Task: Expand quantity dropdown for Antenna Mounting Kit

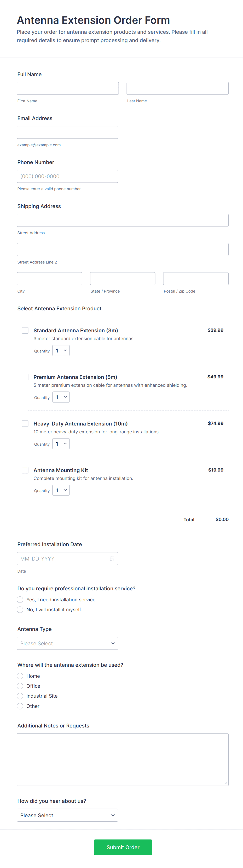Action: coord(61,490)
